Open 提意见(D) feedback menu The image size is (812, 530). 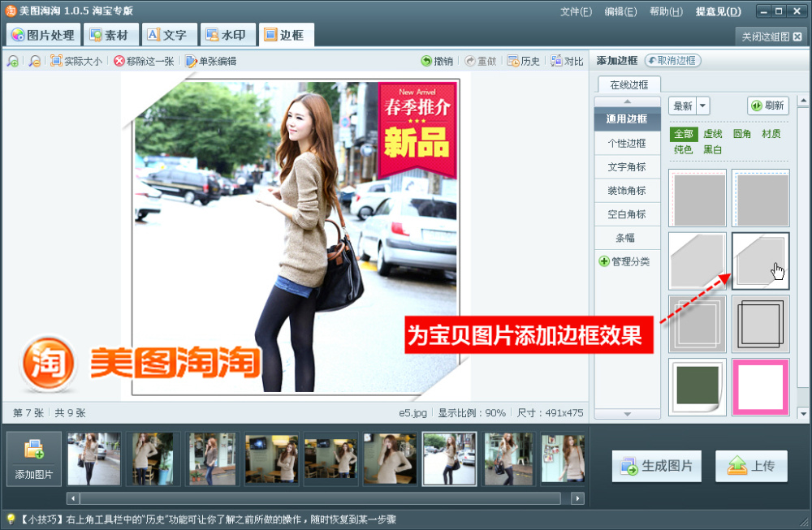coord(719,11)
